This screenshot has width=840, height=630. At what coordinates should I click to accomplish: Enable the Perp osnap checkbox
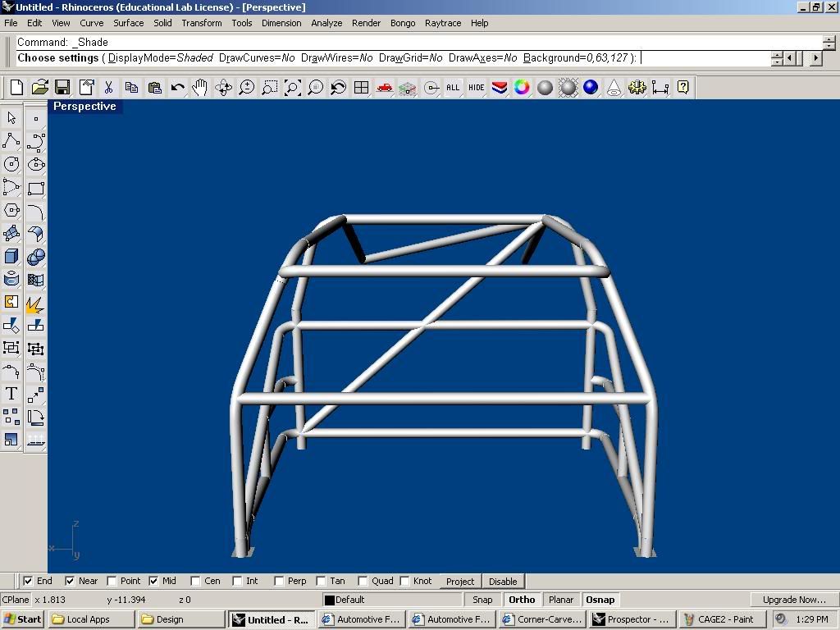coord(279,581)
